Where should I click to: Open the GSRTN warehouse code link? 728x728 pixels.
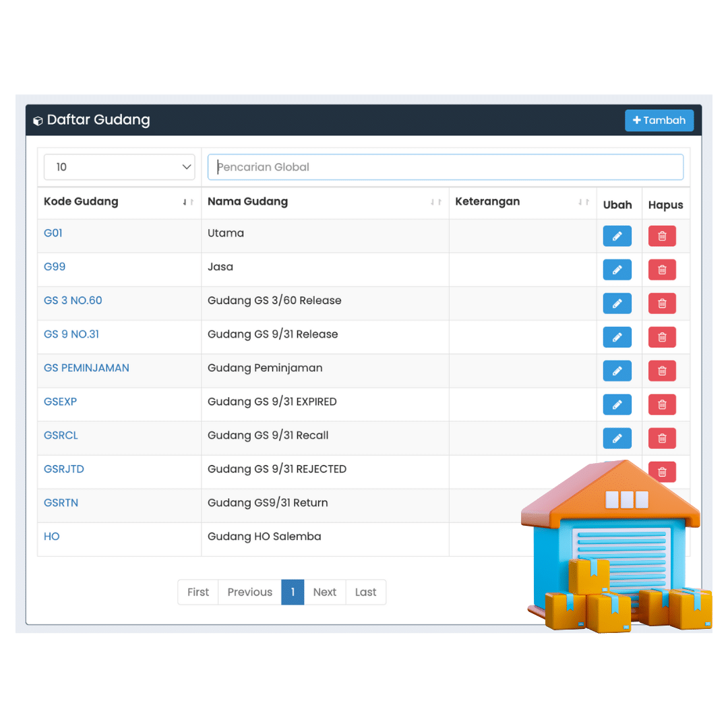pos(61,503)
